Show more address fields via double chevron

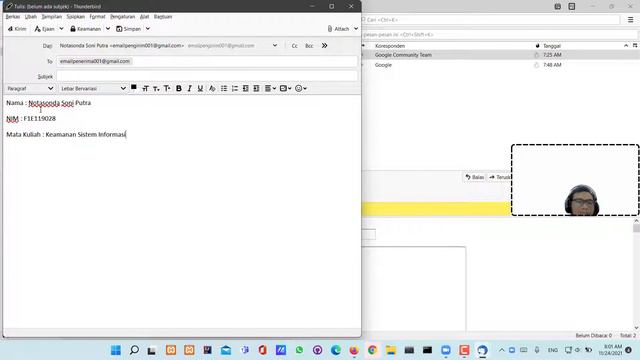[324, 46]
